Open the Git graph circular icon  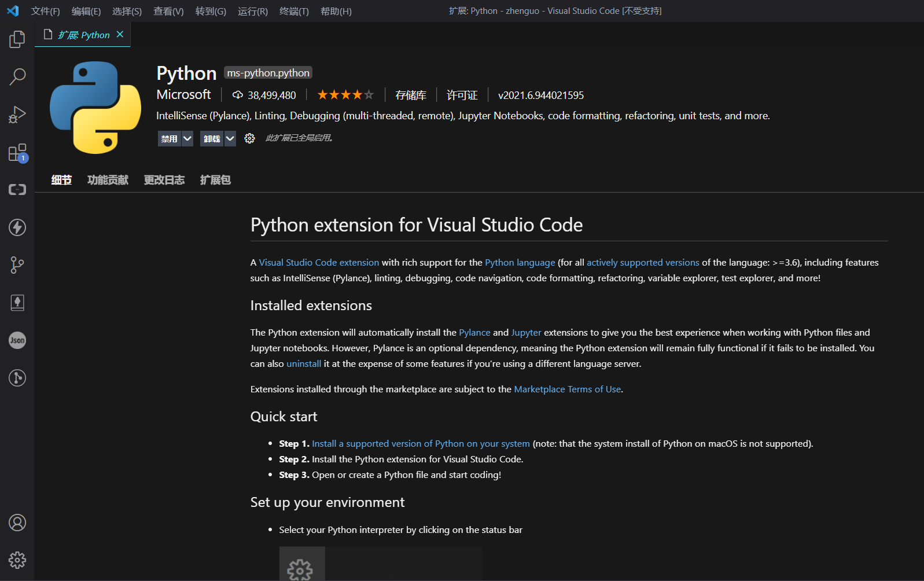17,378
